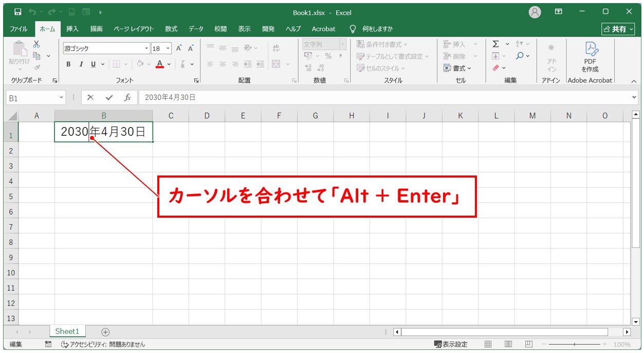Click the phonetic guide (furigana) icon
This screenshot has height=353, width=644.
[x=183, y=64]
